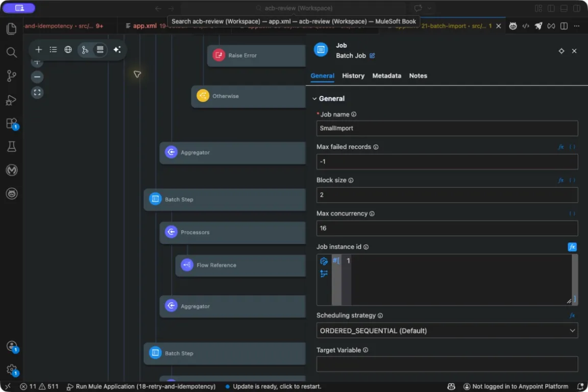Open notifications bell in status bar
588x392 pixels.
click(580, 386)
